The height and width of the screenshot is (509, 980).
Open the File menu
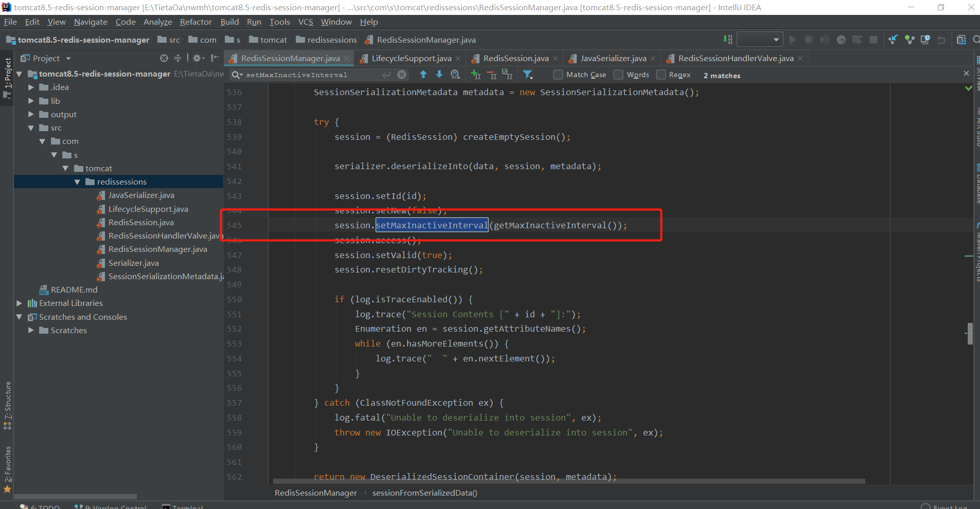point(10,22)
